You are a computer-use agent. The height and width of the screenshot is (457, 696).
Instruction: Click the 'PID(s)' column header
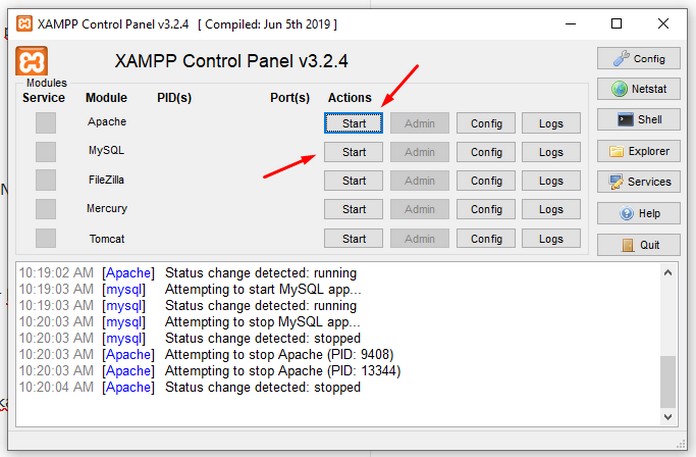coord(174,98)
